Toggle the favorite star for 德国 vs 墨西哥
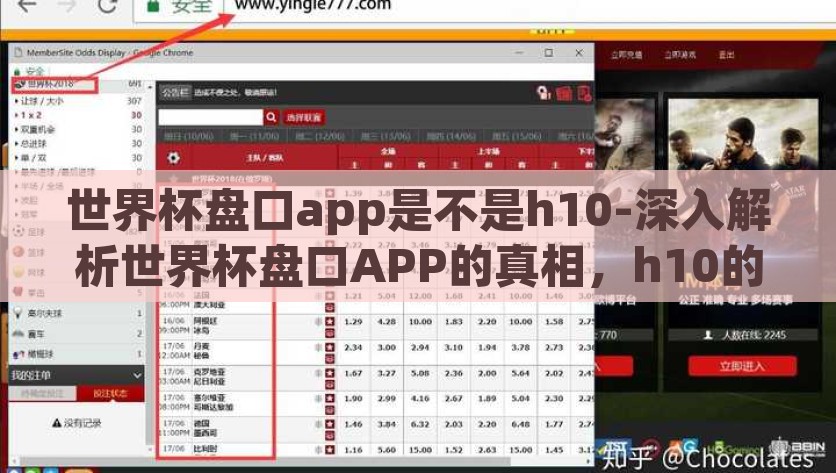Image resolution: width=836 pixels, height=473 pixels. 330,424
